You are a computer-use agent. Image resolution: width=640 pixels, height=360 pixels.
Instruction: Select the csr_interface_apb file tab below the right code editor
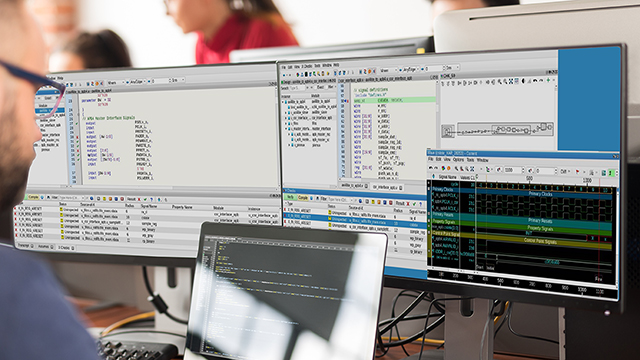(x=387, y=187)
